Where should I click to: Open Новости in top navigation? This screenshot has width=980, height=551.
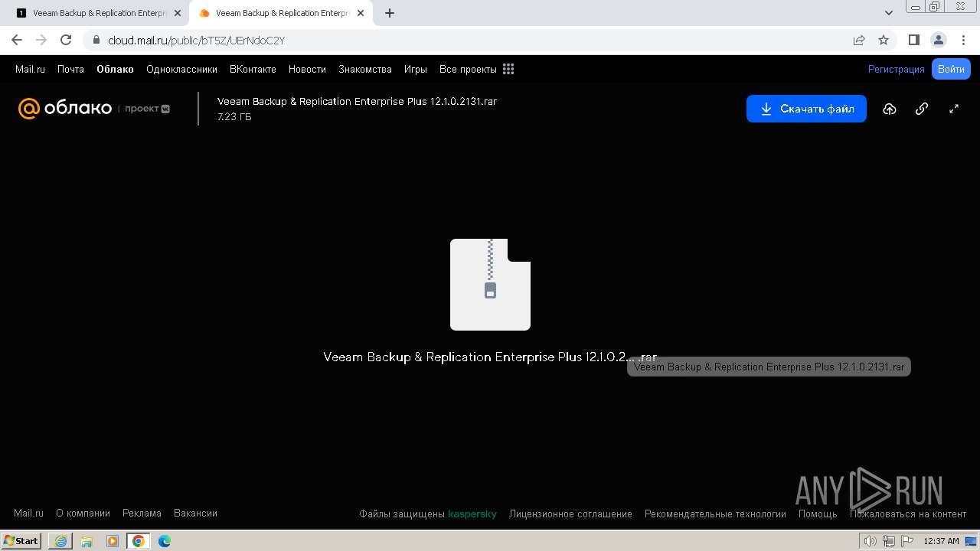[307, 69]
